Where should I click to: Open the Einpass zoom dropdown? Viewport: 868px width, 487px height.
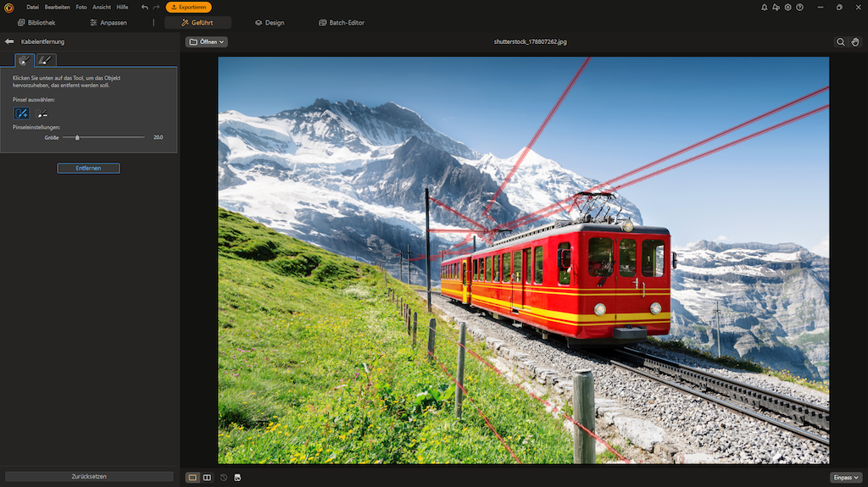click(845, 478)
